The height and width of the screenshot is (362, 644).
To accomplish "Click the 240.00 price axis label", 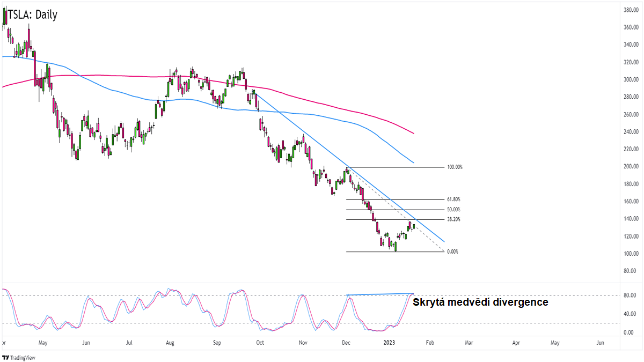I will (x=630, y=132).
